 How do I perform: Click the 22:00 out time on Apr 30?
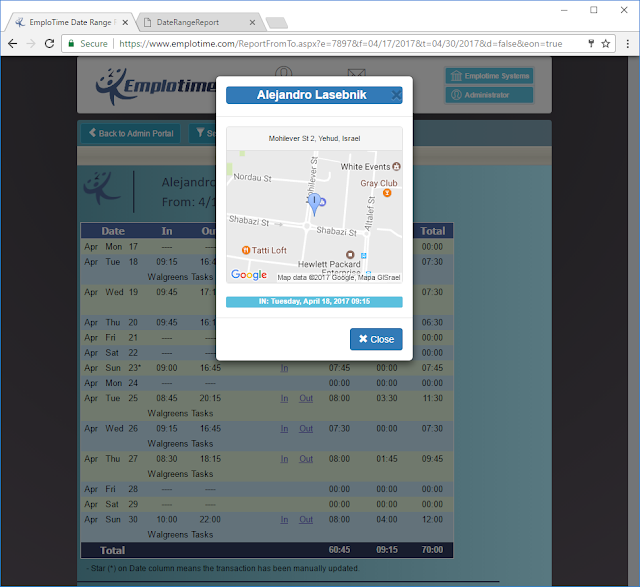[210, 520]
